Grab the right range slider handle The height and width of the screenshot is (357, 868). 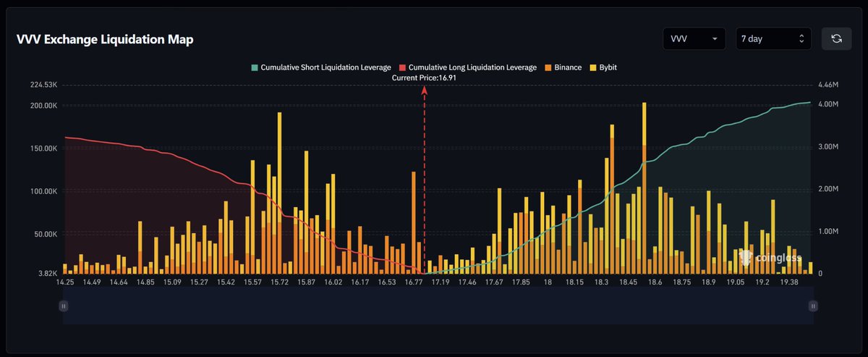click(x=813, y=306)
